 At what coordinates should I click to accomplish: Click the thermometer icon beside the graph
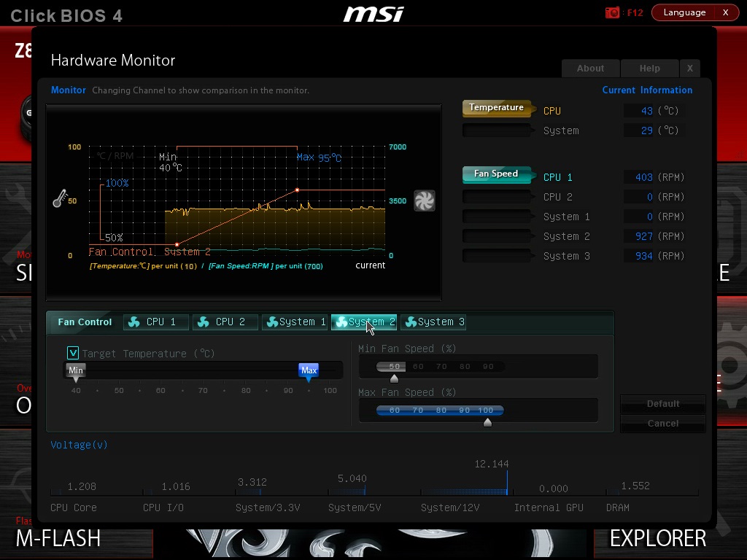(60, 198)
